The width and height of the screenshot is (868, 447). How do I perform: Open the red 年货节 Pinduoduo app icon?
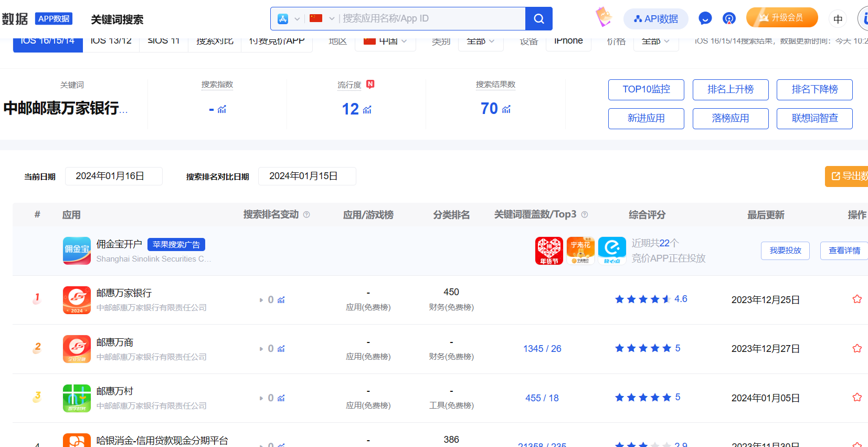click(549, 251)
